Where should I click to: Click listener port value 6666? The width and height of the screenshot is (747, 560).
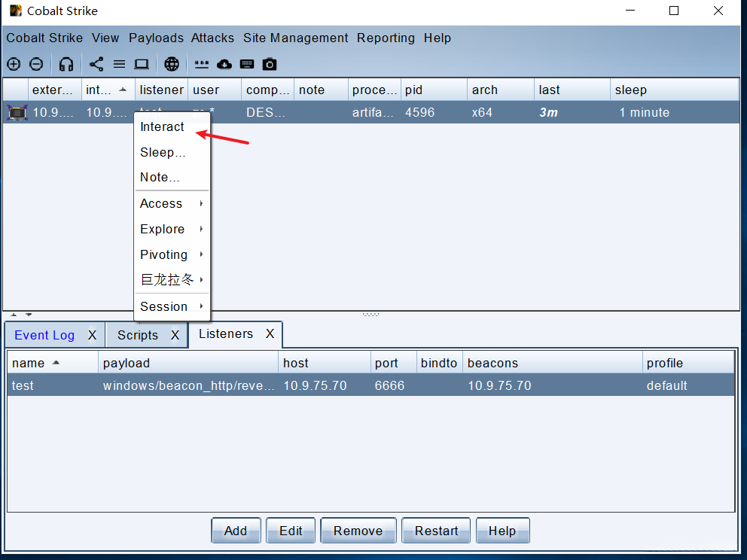tap(390, 385)
